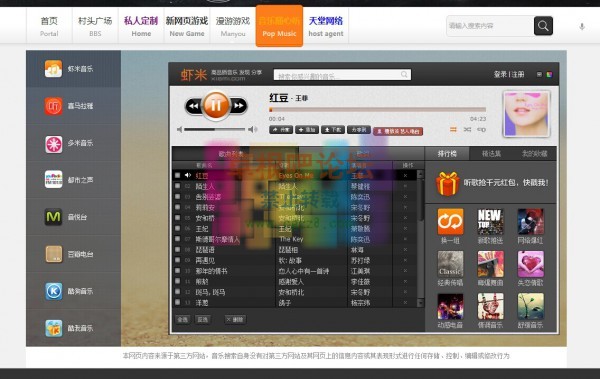Click the album cover art of 红豆
Screen dimensions: 600x379
click(526, 114)
